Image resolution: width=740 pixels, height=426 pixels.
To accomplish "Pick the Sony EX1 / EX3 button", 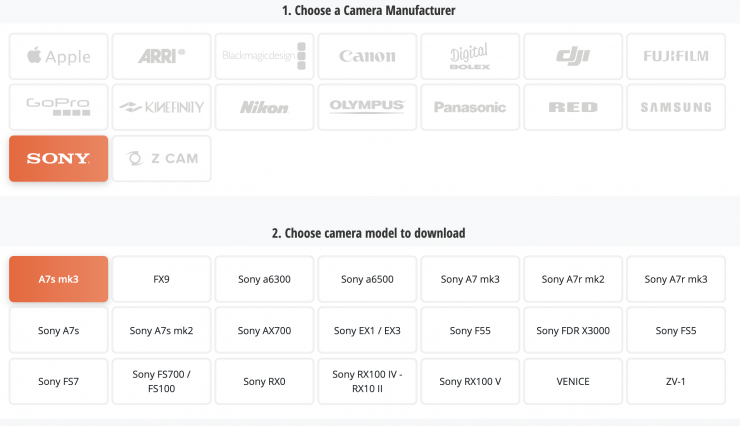I will 367,330.
